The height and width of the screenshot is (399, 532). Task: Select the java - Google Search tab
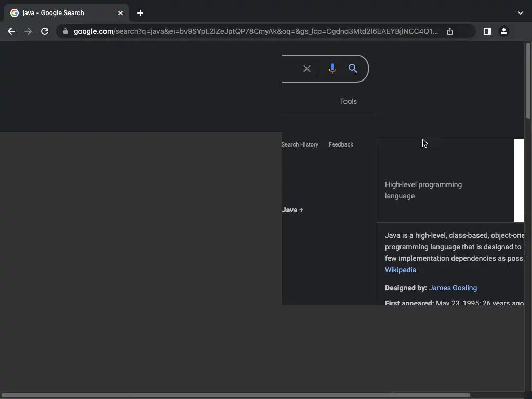coord(66,13)
